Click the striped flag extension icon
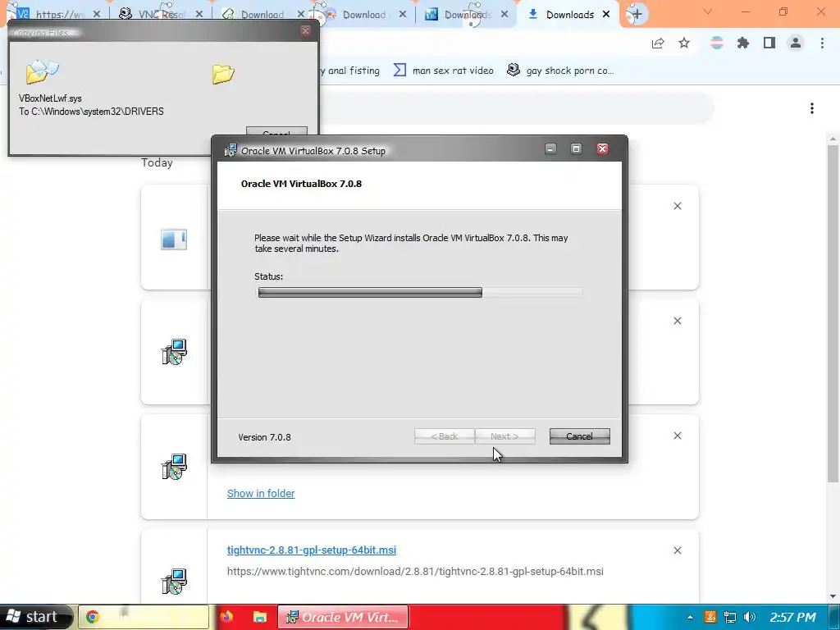The width and height of the screenshot is (840, 630). (x=717, y=43)
